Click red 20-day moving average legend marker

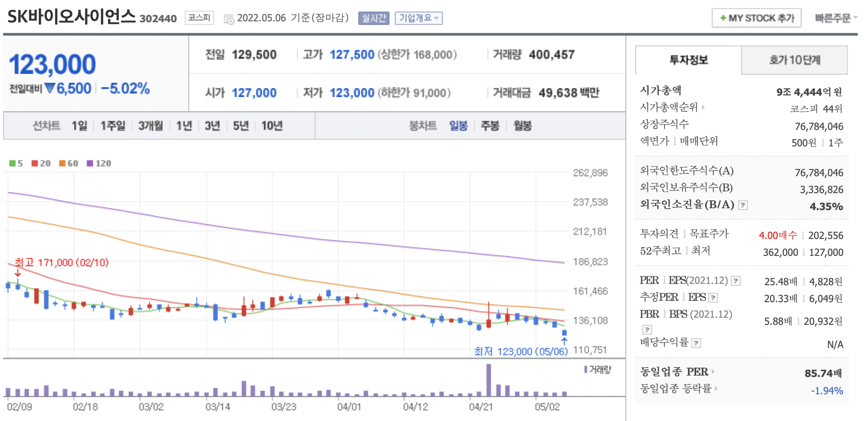tap(35, 163)
